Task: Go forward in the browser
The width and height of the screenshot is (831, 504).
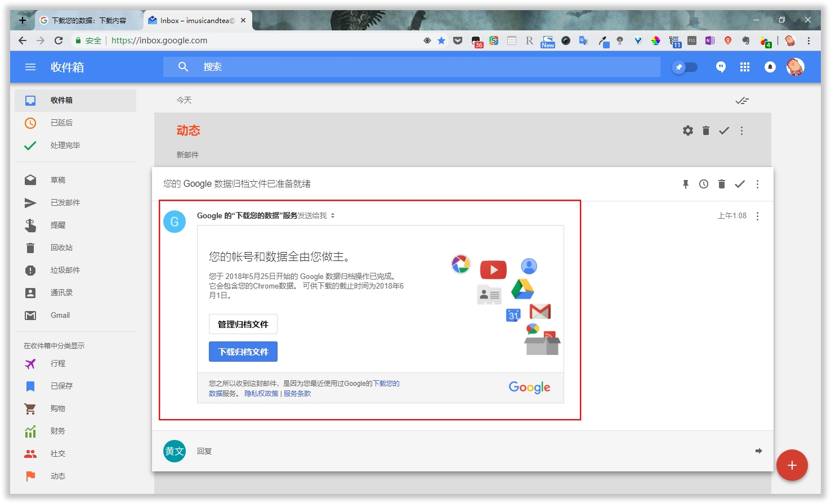Action: [41, 40]
